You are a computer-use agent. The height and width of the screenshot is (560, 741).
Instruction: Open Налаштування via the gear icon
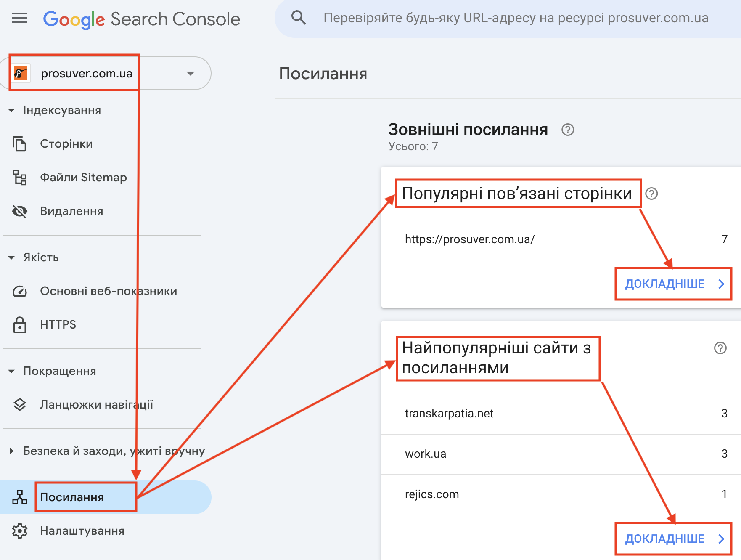click(x=19, y=531)
